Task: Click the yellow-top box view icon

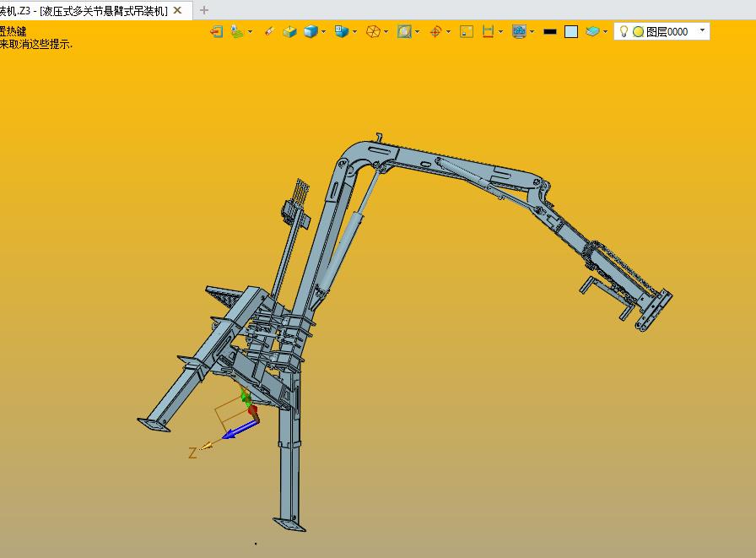Action: click(289, 32)
